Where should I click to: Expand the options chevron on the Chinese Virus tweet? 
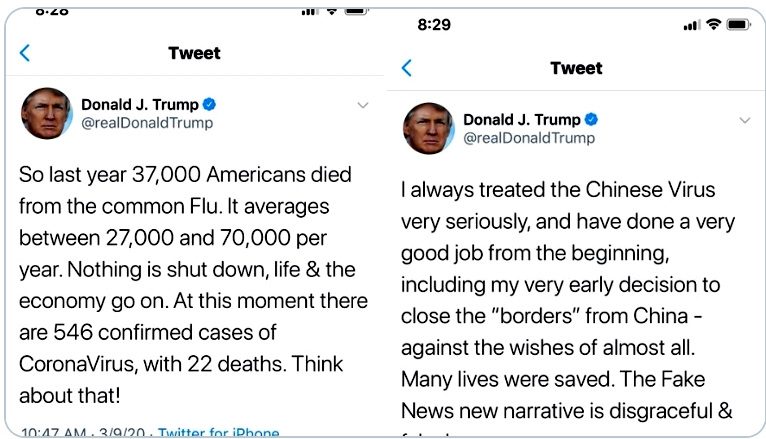pos(745,120)
